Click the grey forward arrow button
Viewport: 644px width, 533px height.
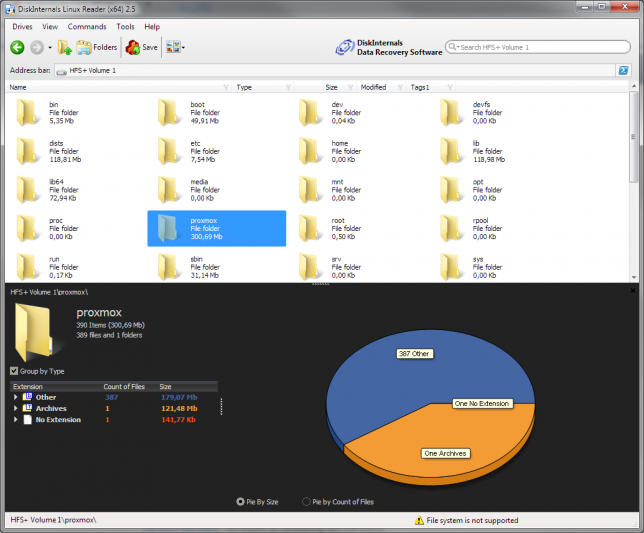[x=37, y=48]
